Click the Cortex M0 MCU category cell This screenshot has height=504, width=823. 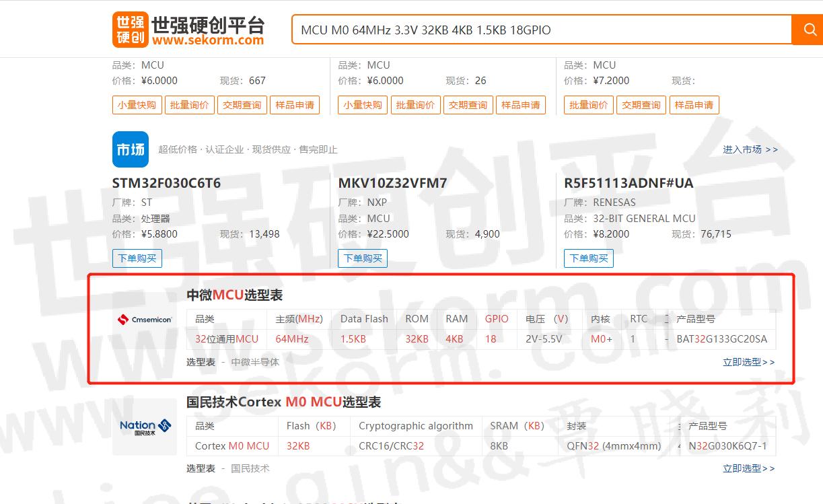tap(232, 446)
